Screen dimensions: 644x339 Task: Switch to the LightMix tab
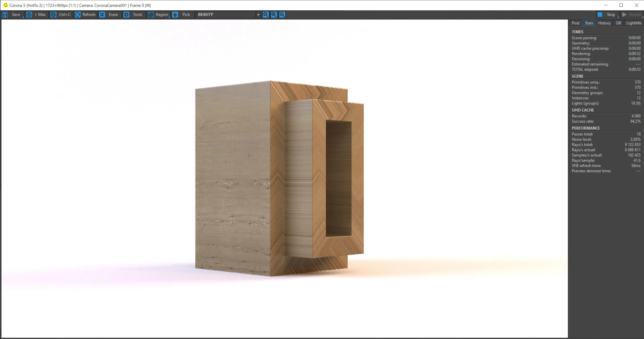click(x=634, y=23)
